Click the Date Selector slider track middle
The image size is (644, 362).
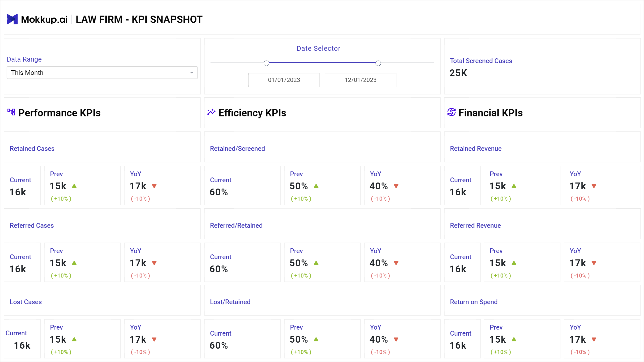point(322,62)
